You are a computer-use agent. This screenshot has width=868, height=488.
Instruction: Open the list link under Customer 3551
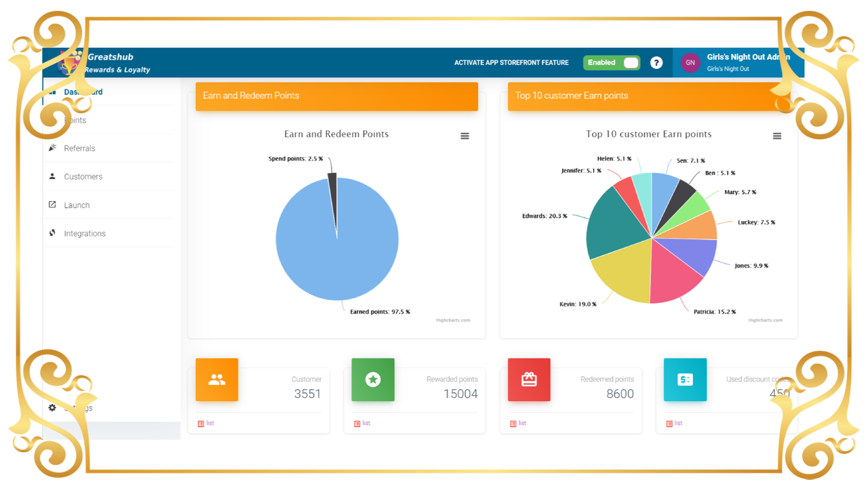(206, 422)
